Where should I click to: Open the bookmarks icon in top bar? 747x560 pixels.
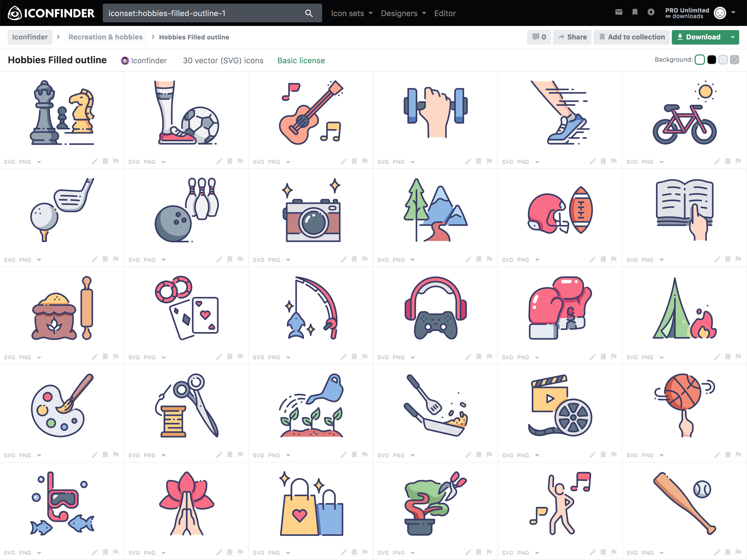click(635, 12)
